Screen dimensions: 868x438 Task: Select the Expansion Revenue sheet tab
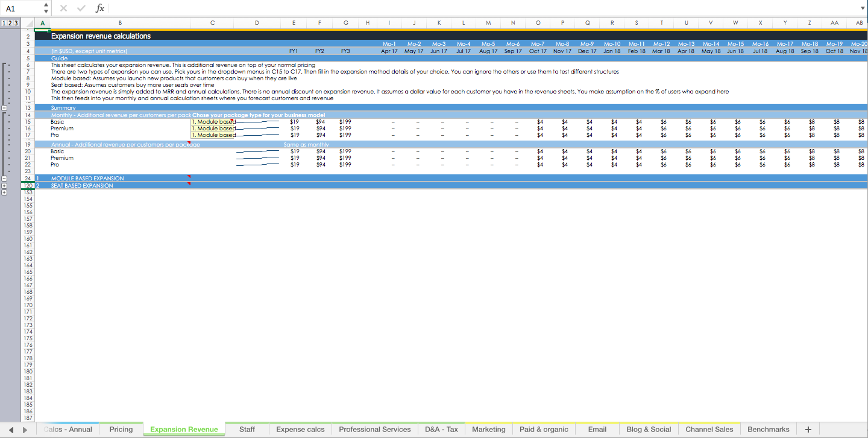(184, 430)
